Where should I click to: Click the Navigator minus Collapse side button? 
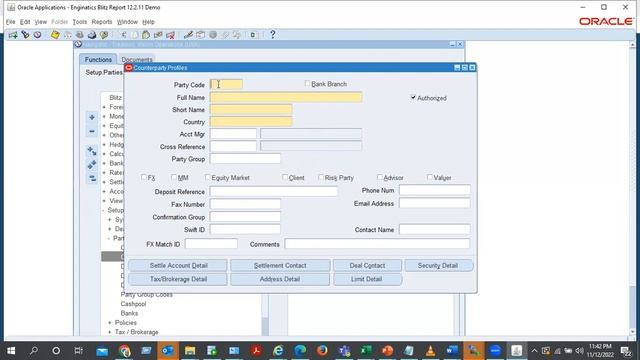[92, 131]
